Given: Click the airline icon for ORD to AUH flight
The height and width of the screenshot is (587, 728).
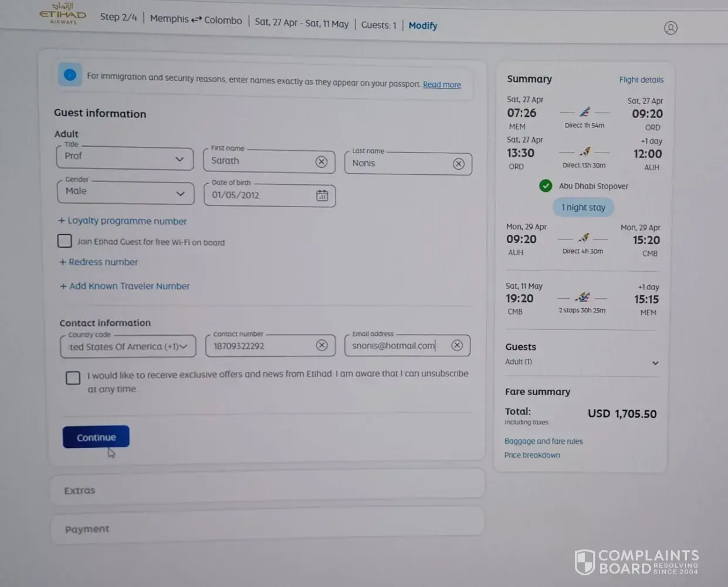Looking at the screenshot, I should pyautogui.click(x=585, y=151).
